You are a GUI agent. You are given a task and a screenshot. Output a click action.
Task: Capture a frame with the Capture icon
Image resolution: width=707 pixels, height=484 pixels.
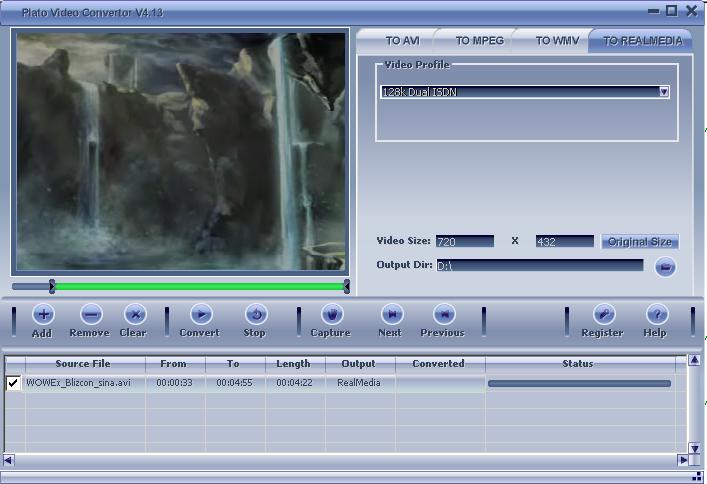[332, 314]
